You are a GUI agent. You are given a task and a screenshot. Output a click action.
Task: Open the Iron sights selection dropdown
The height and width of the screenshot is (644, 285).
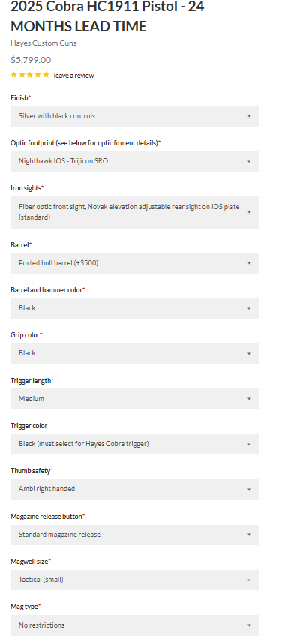point(135,212)
